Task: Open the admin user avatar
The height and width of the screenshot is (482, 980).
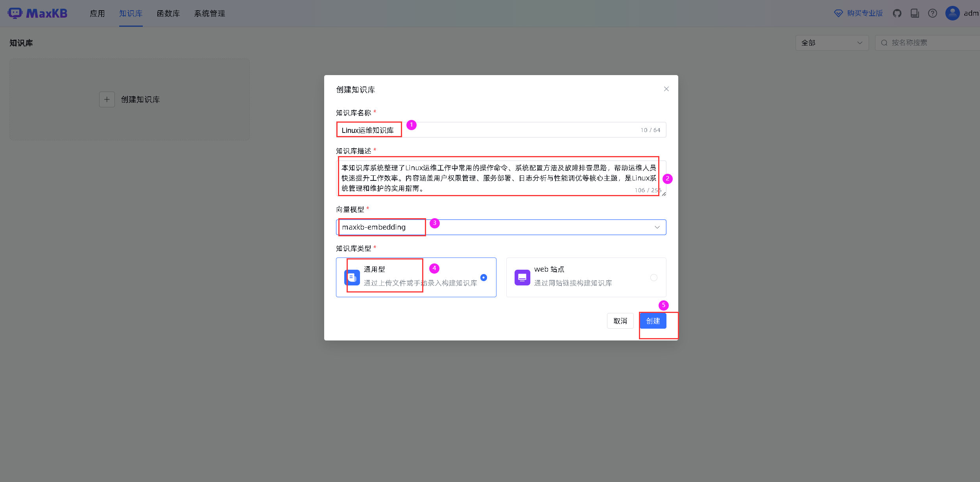Action: pyautogui.click(x=952, y=13)
